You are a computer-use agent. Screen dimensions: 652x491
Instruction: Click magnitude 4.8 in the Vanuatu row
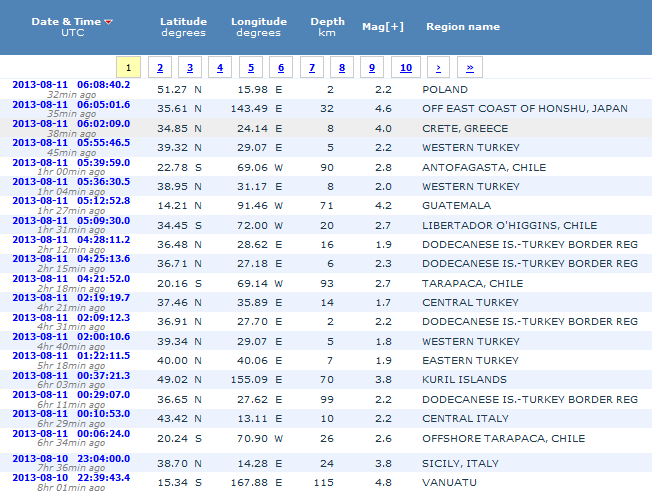383,483
